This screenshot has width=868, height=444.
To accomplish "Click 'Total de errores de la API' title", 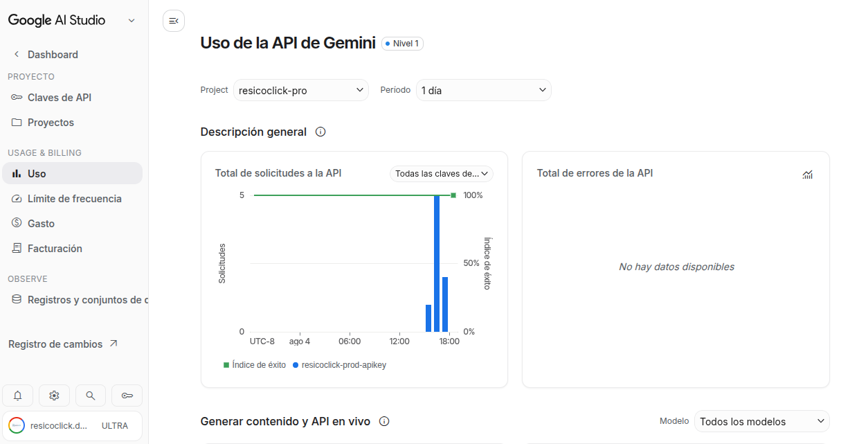I will 595,173.
